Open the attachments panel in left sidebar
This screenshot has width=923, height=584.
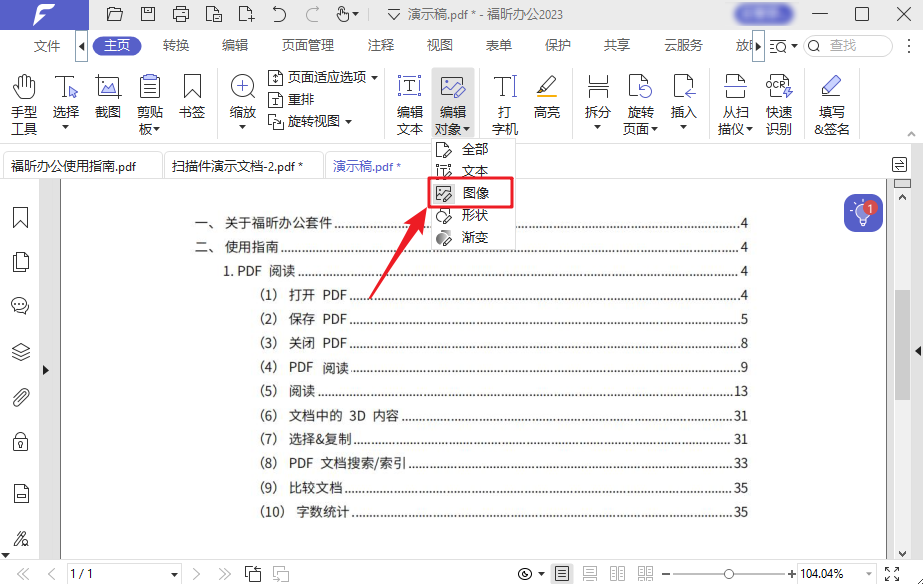pos(21,397)
